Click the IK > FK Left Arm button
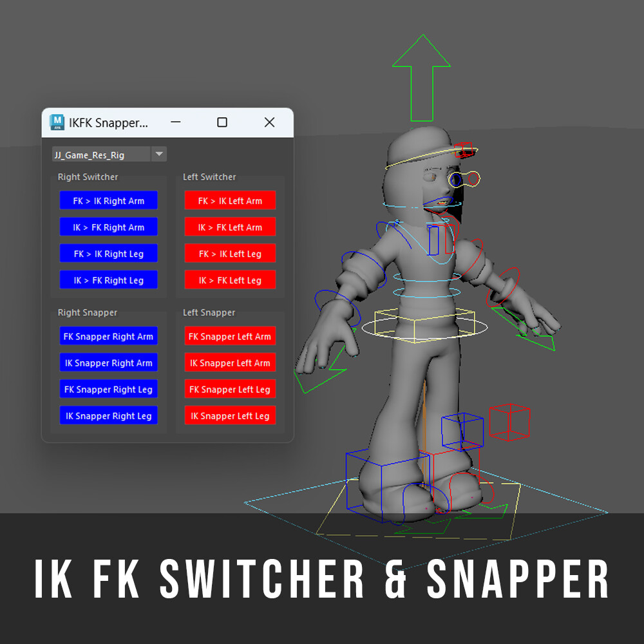Viewport: 644px width, 644px height. click(x=230, y=227)
